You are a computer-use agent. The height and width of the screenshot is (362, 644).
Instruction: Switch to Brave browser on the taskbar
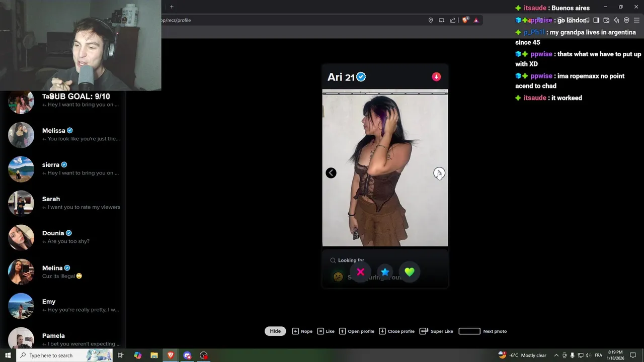[171, 355]
